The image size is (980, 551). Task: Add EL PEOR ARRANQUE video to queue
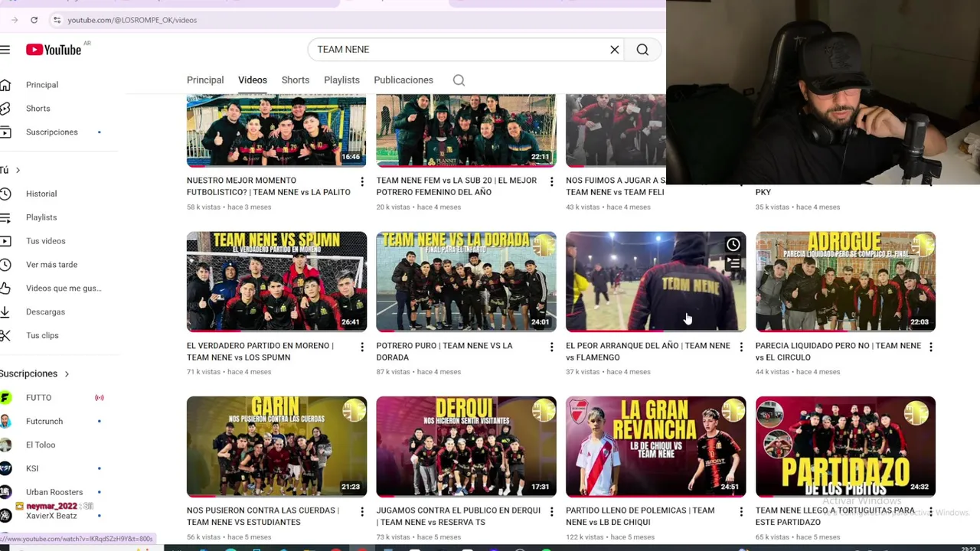[x=733, y=264]
